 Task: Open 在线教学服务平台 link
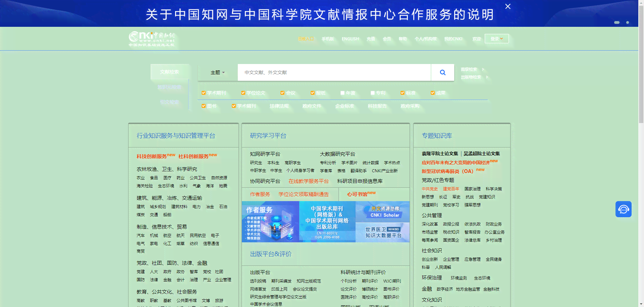[309, 181]
